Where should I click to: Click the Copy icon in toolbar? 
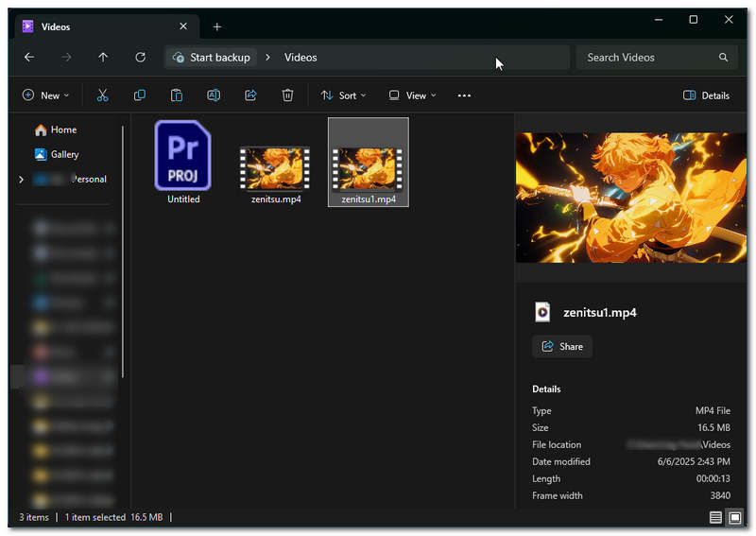click(x=140, y=95)
